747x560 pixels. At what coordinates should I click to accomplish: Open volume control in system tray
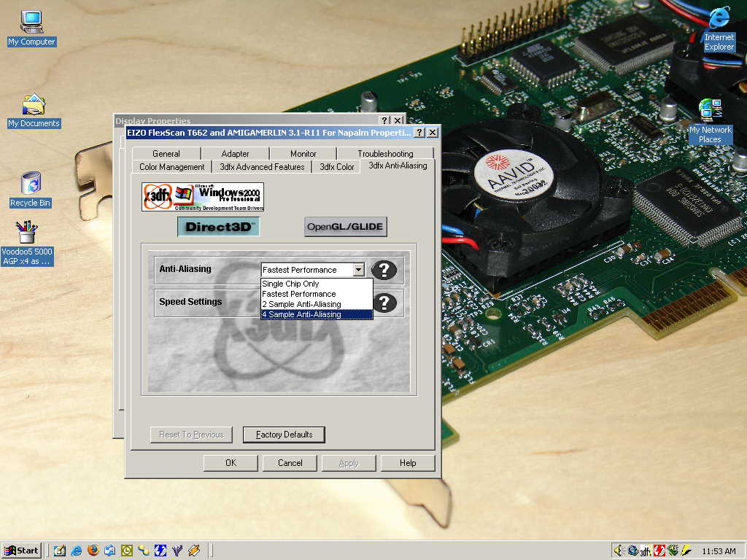tap(618, 551)
